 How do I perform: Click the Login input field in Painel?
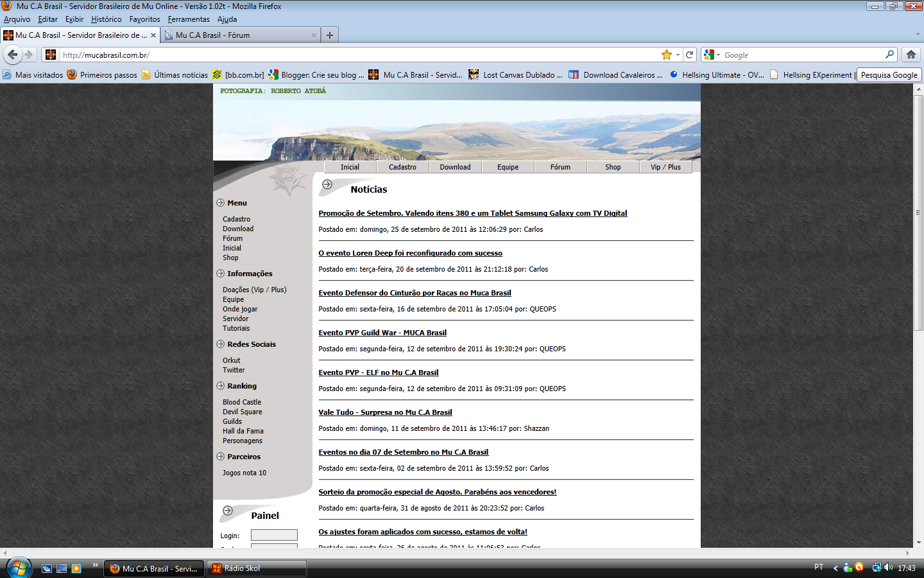[x=274, y=535]
